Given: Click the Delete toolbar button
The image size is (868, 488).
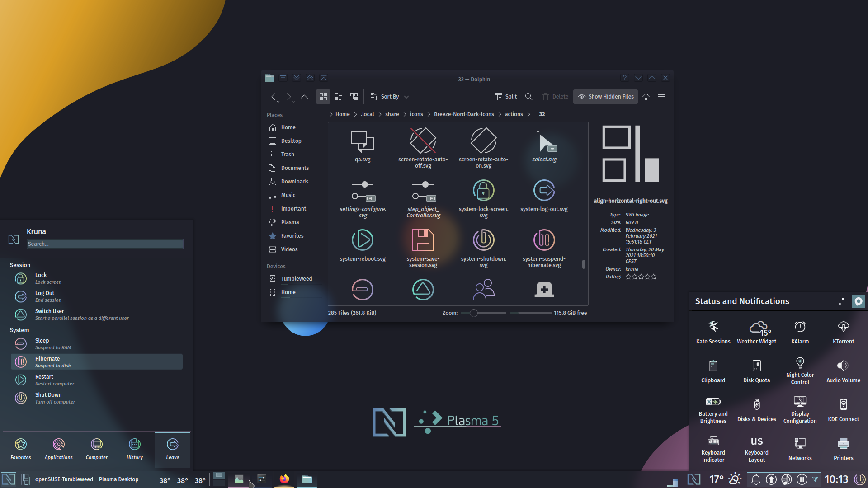Looking at the screenshot, I should (x=555, y=97).
